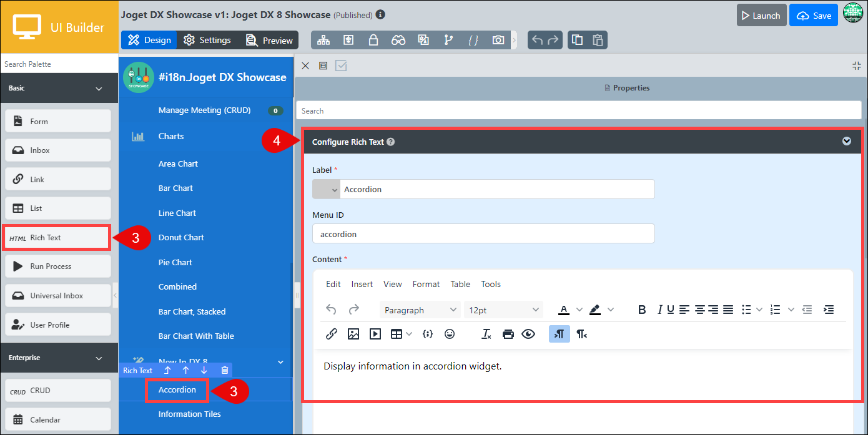Toggle bold formatting in the content editor
Image resolution: width=868 pixels, height=435 pixels.
[642, 310]
